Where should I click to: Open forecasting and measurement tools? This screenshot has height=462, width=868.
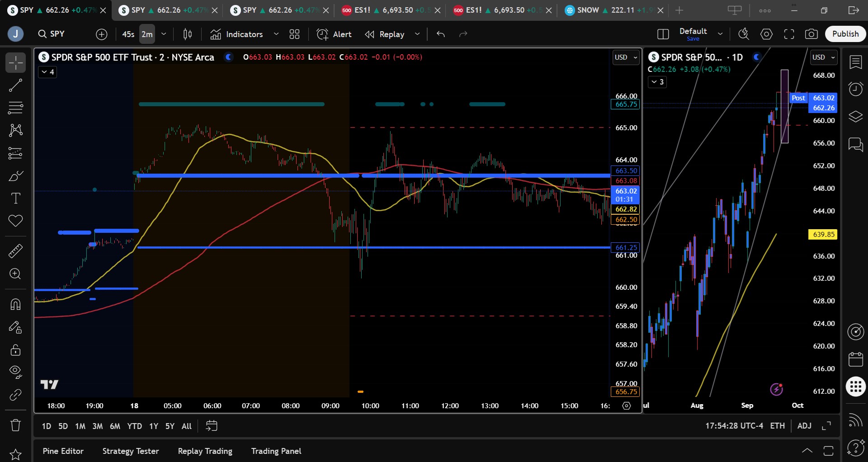[15, 153]
